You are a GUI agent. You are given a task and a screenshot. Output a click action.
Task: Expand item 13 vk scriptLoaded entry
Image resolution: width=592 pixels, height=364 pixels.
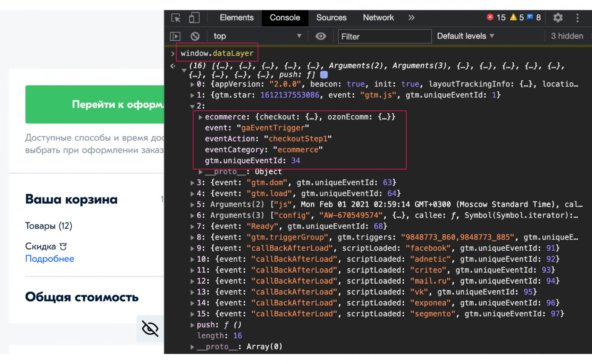(192, 292)
